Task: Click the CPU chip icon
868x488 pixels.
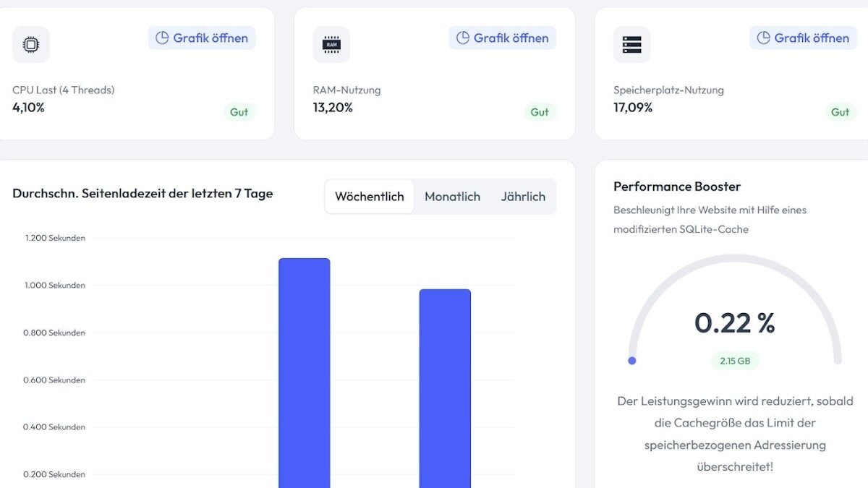Action: click(31, 45)
